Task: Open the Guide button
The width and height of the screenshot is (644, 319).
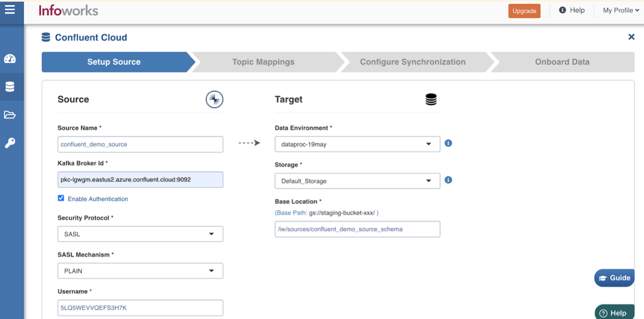Action: point(615,278)
